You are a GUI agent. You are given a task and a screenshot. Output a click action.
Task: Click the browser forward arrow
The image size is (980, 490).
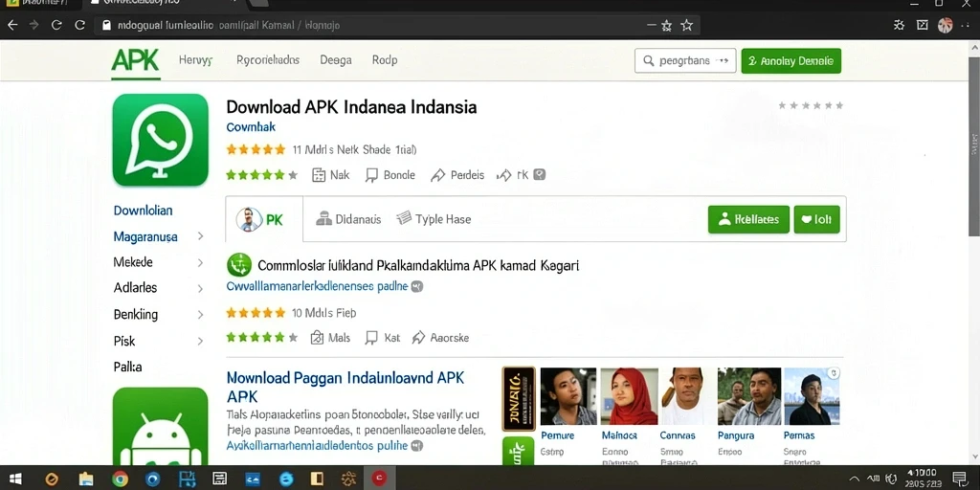click(33, 25)
